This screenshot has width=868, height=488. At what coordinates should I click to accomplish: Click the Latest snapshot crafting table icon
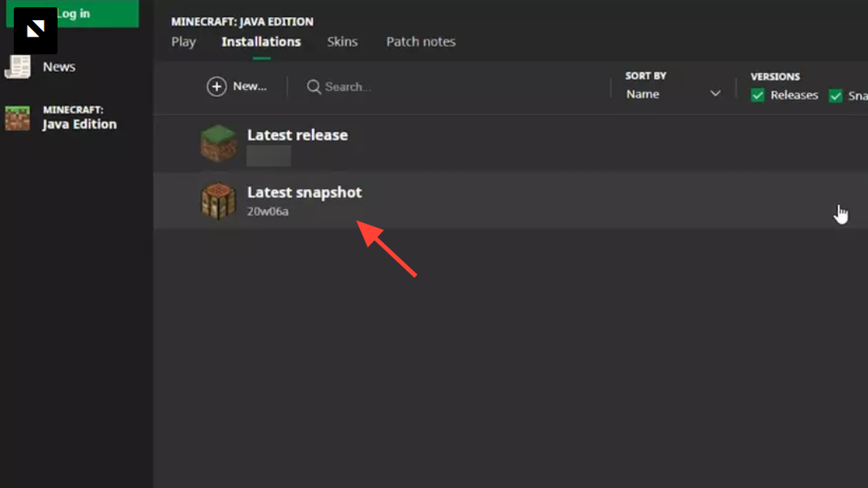point(218,200)
